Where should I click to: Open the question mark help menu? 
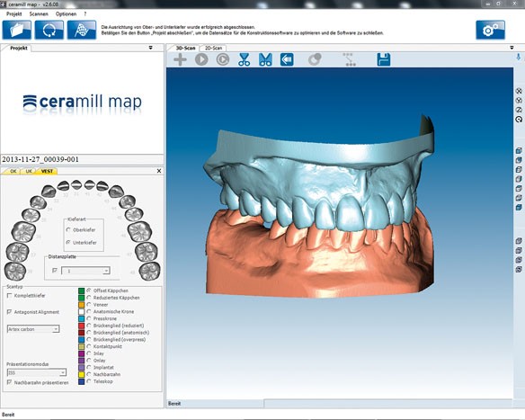(x=85, y=14)
